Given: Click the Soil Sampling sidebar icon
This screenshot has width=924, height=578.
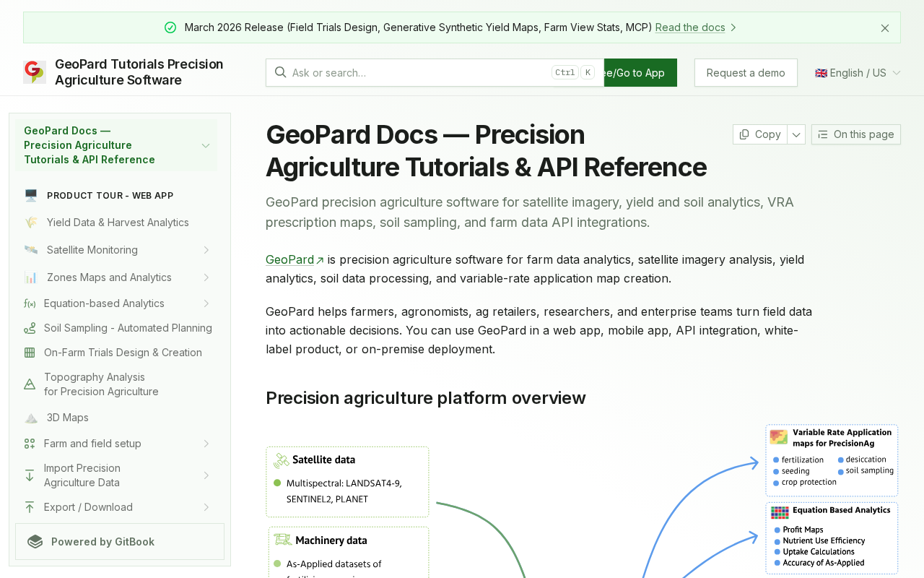Looking at the screenshot, I should tap(30, 328).
